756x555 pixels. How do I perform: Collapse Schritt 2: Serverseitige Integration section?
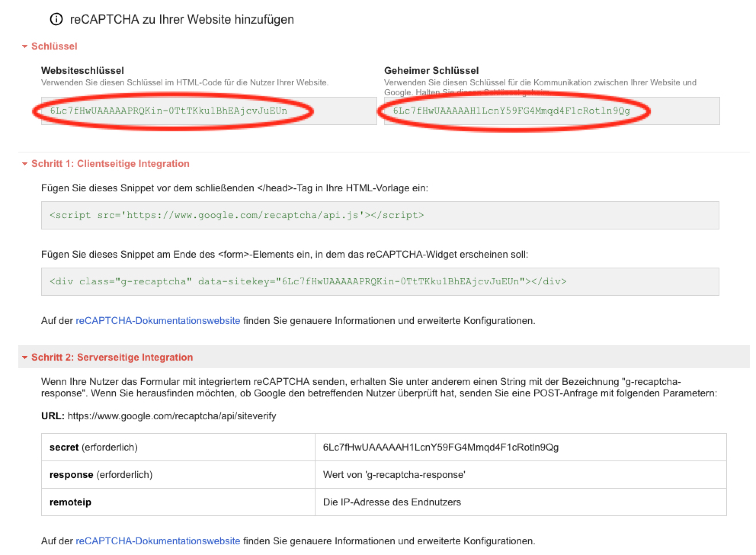coord(25,358)
